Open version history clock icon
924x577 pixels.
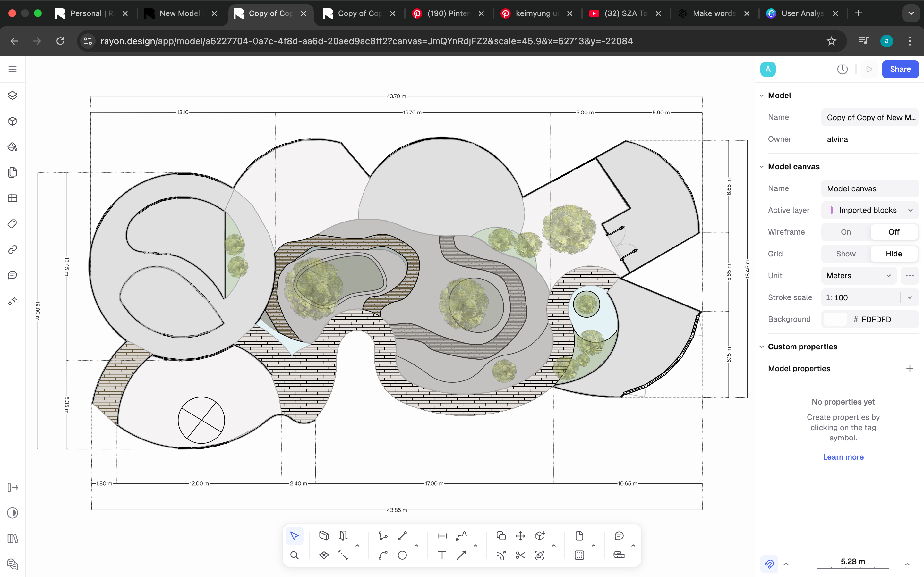(842, 70)
